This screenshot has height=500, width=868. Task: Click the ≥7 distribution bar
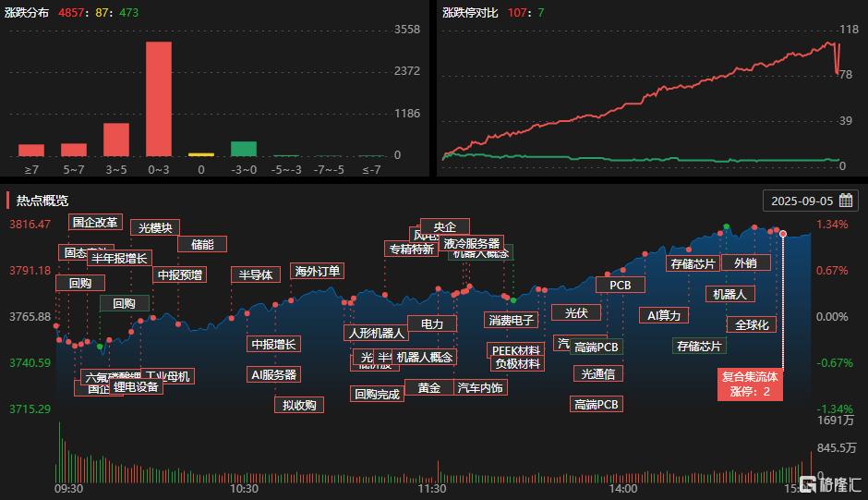click(31, 151)
